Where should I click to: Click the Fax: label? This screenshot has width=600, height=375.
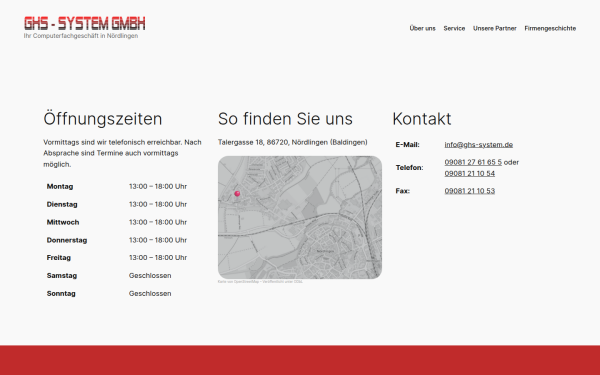pos(403,191)
